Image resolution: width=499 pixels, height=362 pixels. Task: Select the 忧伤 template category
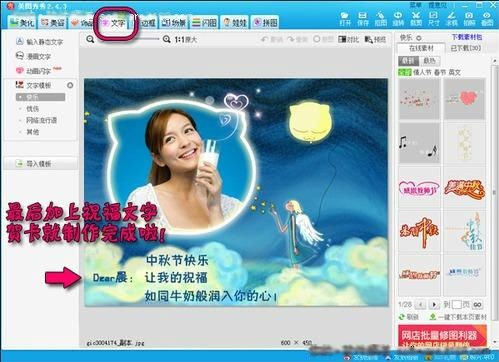pyautogui.click(x=33, y=109)
